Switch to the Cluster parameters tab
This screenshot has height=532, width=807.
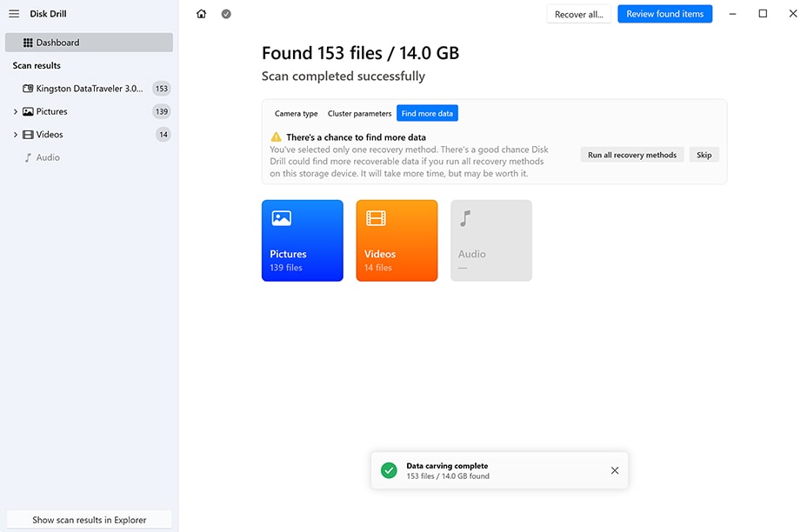(359, 114)
